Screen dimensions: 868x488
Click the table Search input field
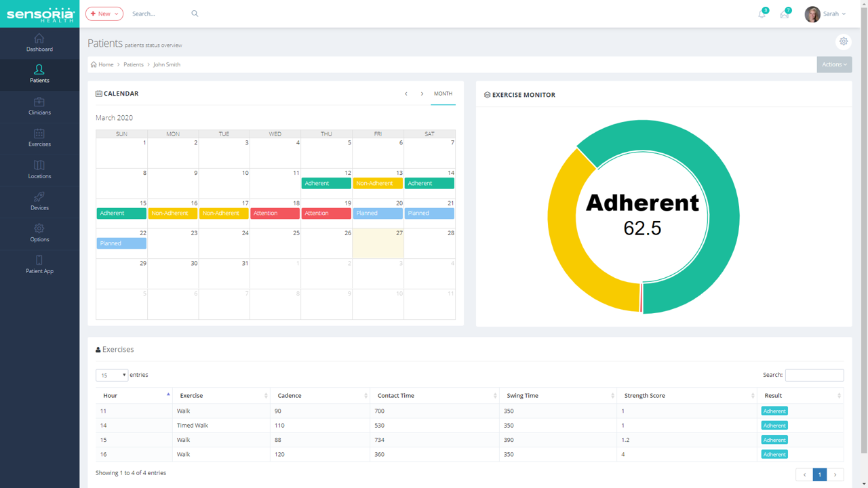(x=814, y=375)
